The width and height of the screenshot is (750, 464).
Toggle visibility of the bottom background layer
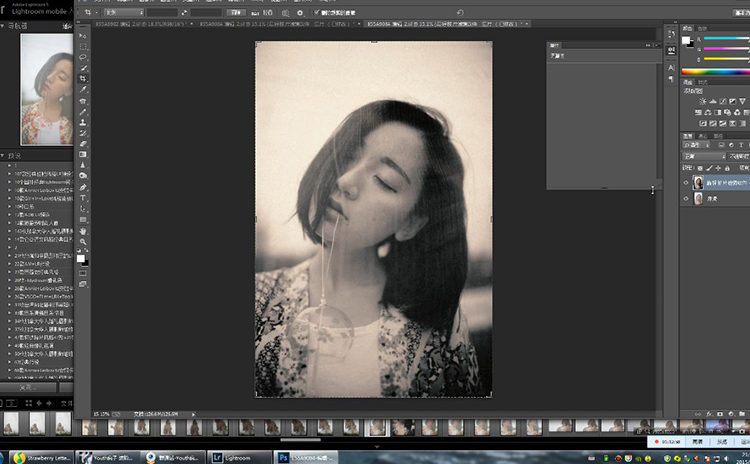686,199
